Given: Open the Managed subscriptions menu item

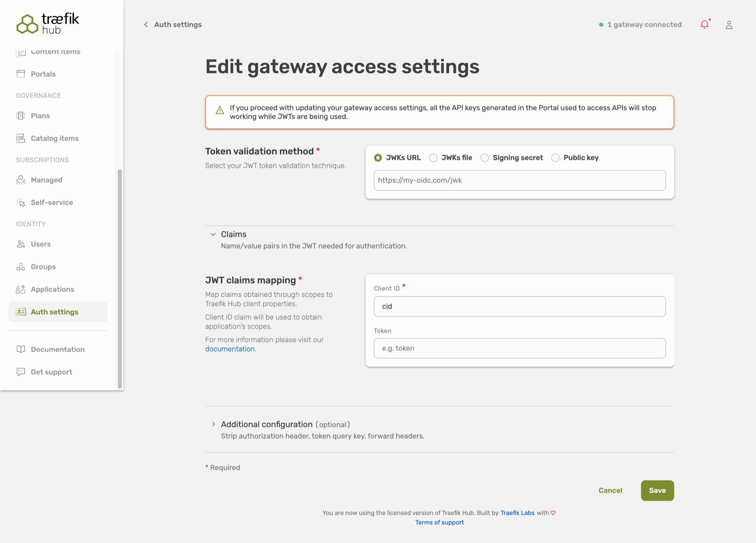Looking at the screenshot, I should coord(58,180).
